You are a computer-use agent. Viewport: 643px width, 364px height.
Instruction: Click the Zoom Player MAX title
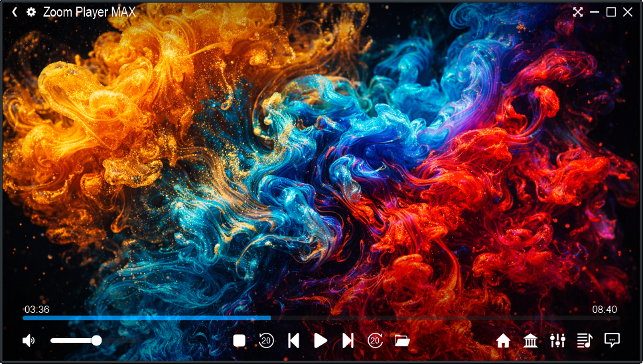pyautogui.click(x=90, y=12)
